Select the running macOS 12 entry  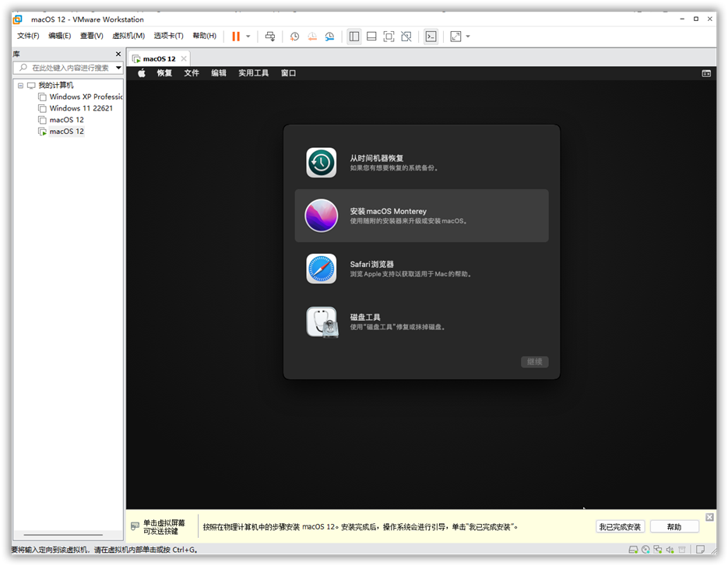point(66,132)
